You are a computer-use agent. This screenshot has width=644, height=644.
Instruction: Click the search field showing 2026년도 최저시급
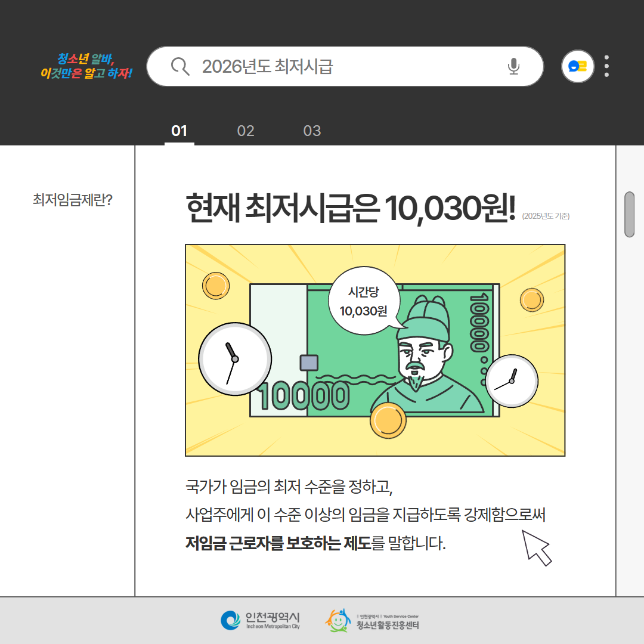point(346,66)
